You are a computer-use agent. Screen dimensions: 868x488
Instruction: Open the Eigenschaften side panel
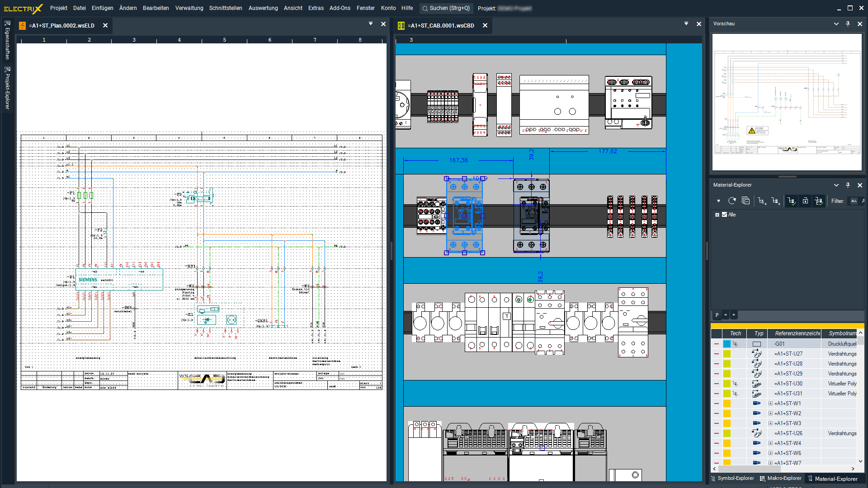(x=7, y=41)
